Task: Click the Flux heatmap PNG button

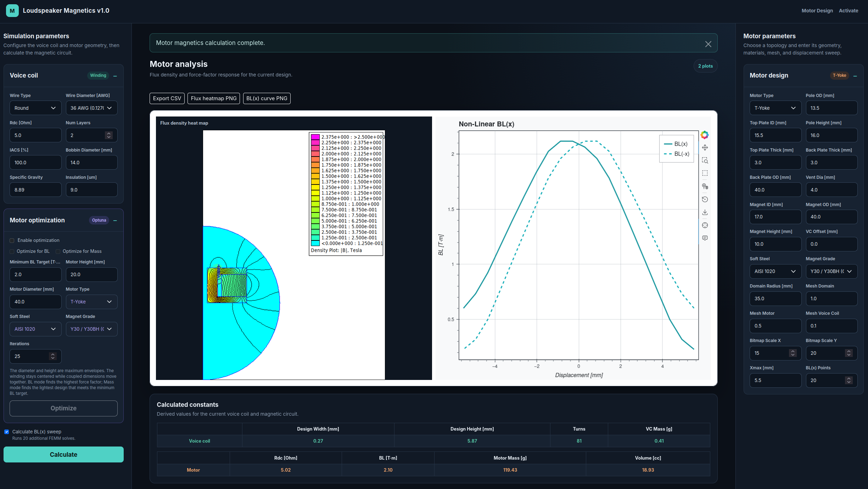Action: (x=214, y=98)
